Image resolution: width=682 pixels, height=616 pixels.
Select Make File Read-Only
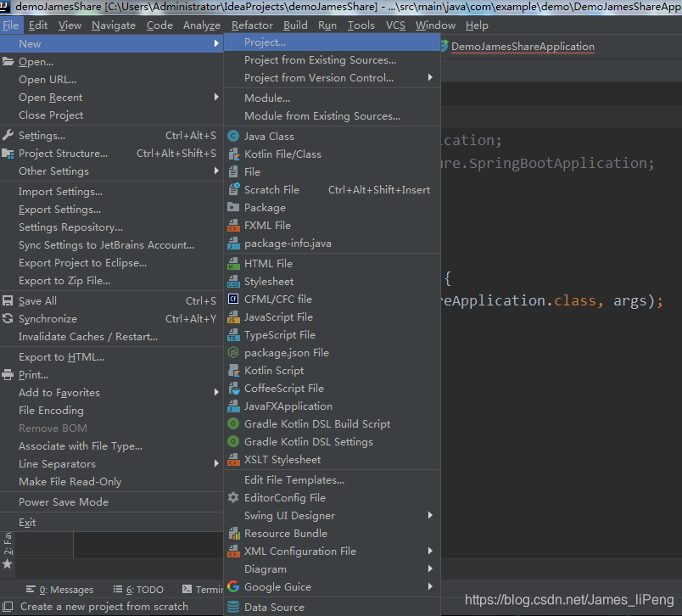[x=111, y=482]
